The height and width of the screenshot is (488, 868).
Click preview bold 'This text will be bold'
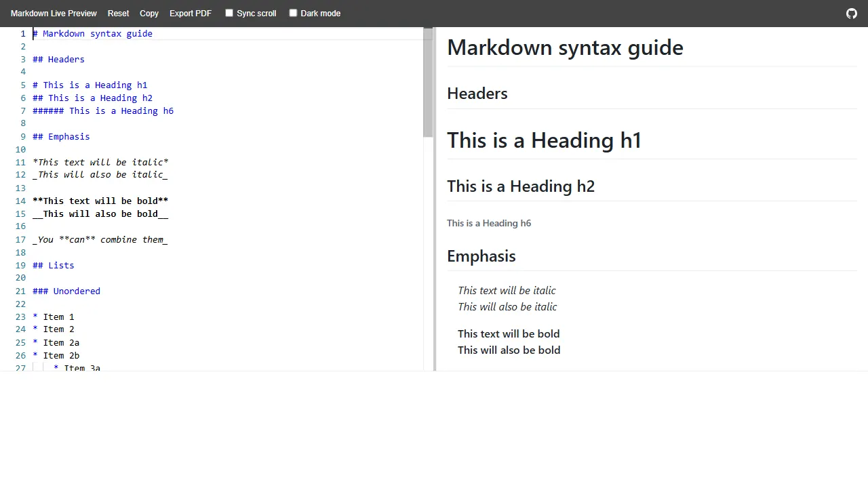pyautogui.click(x=509, y=333)
